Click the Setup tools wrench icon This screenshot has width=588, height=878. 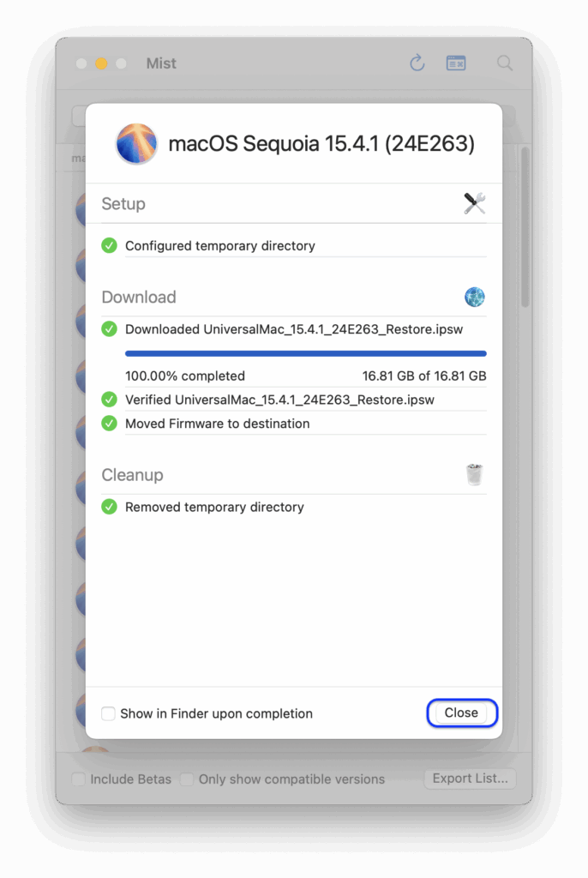(x=474, y=203)
